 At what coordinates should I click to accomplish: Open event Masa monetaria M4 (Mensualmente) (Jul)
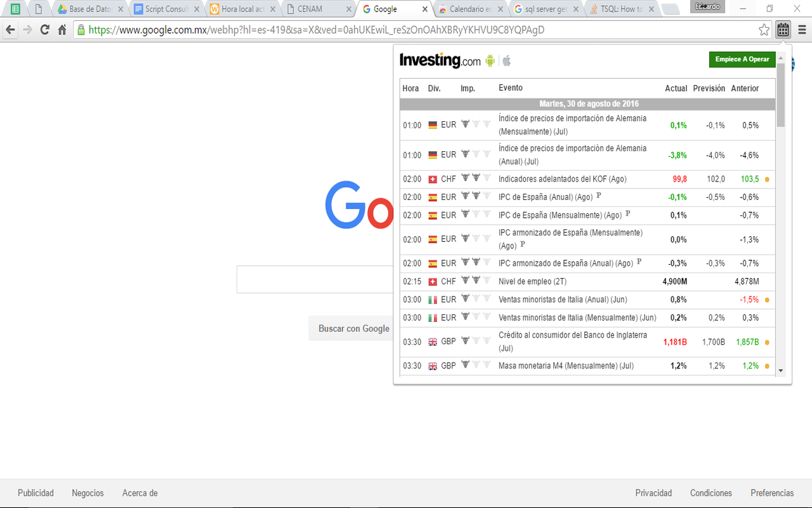566,366
